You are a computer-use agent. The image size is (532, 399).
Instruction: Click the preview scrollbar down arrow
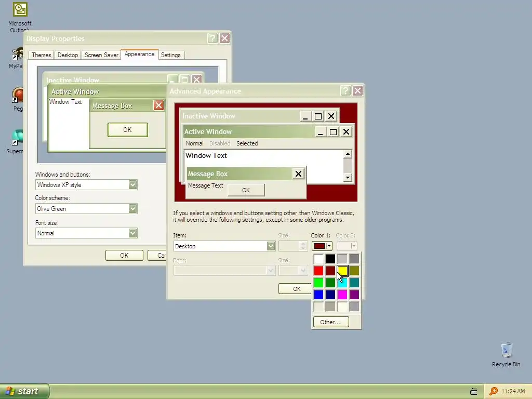348,177
